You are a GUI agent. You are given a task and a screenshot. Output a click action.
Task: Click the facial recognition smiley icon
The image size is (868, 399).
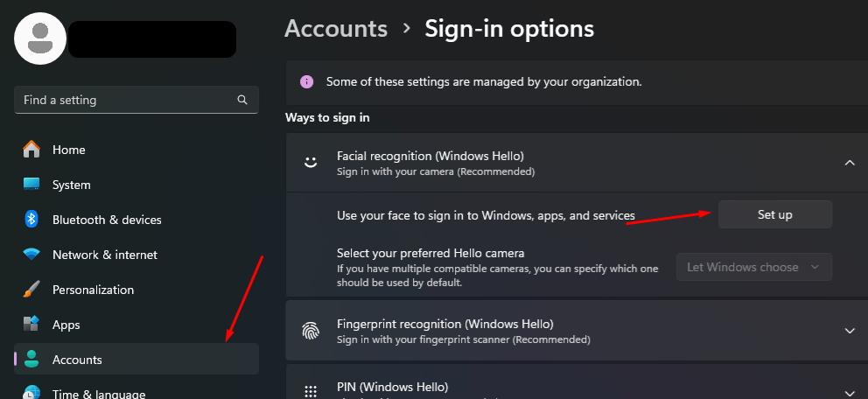pos(310,162)
